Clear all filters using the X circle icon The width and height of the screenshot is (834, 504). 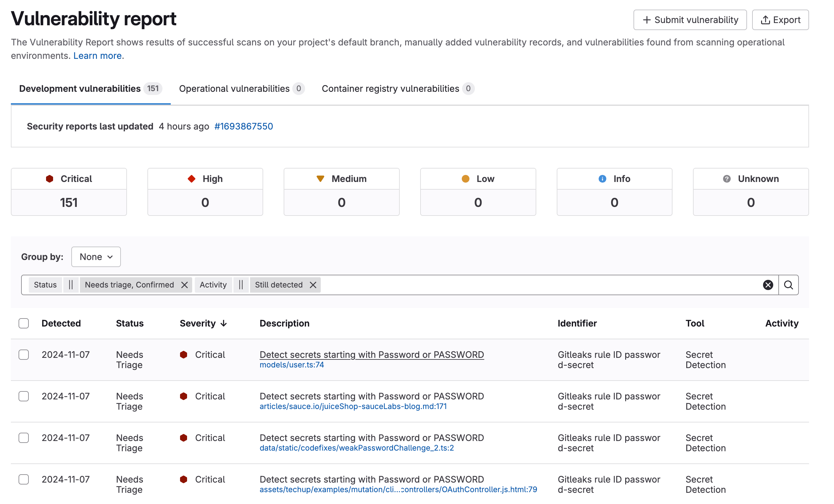coord(768,285)
